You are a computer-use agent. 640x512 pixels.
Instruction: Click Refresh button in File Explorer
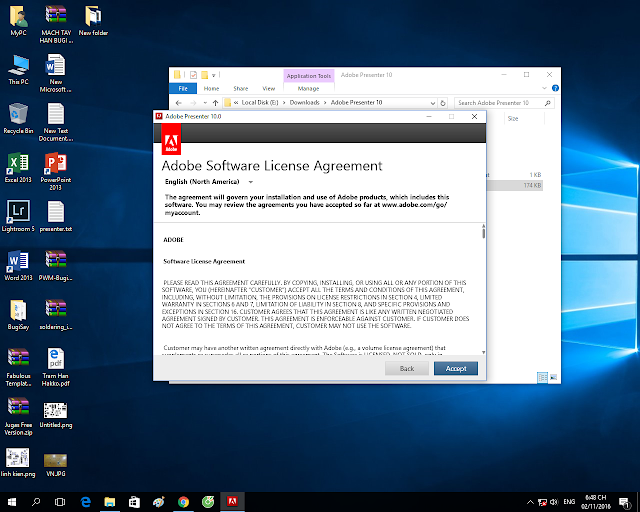pyautogui.click(x=443, y=103)
